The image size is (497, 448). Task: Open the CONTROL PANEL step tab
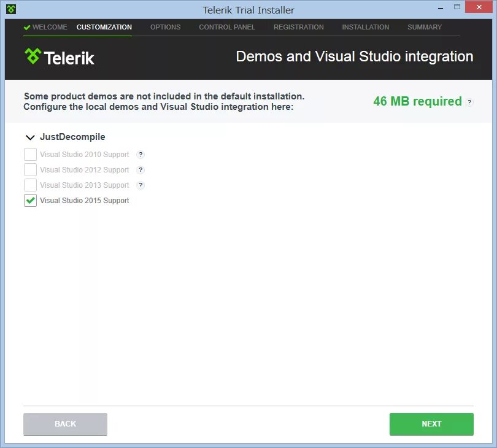[227, 27]
